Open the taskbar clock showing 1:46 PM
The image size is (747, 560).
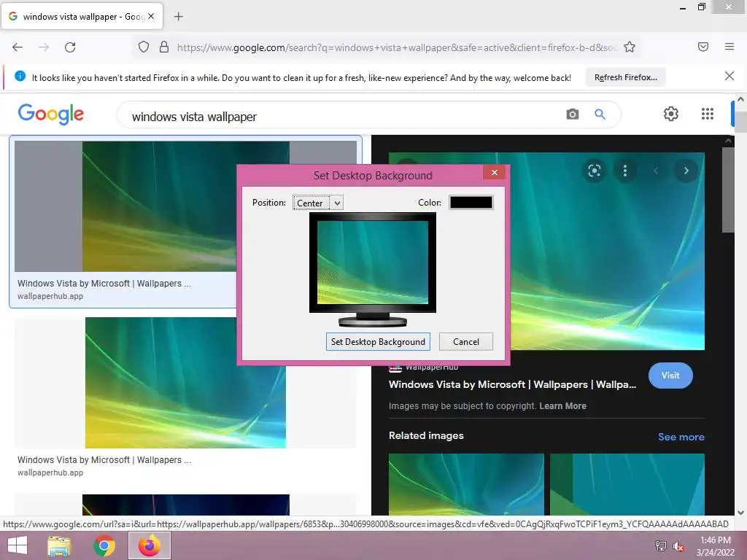click(715, 546)
